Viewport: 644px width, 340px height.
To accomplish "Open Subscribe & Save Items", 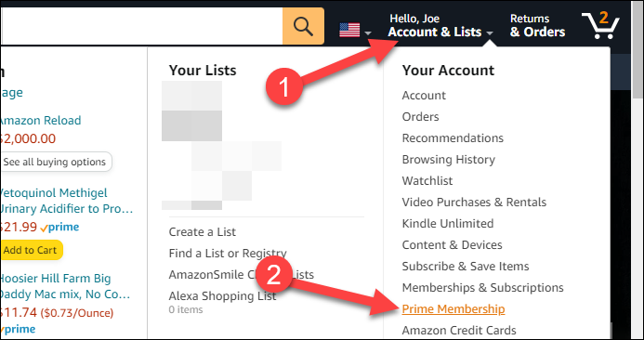I will point(466,266).
